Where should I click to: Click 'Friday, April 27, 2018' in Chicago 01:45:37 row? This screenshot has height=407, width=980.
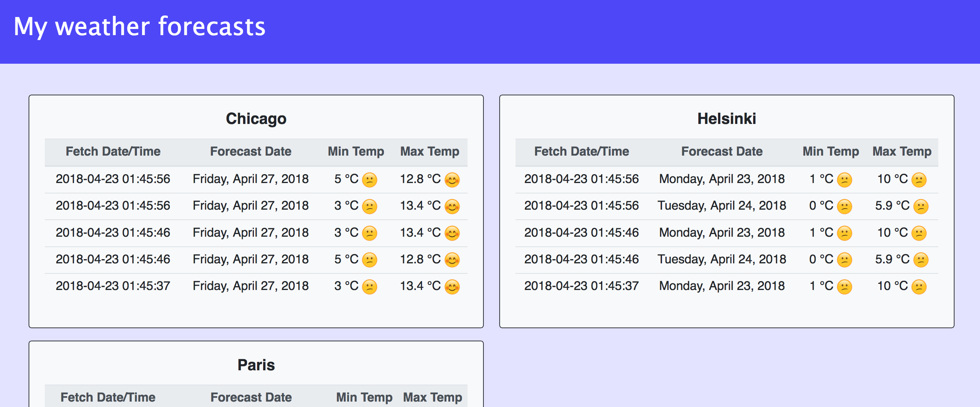[x=251, y=286]
